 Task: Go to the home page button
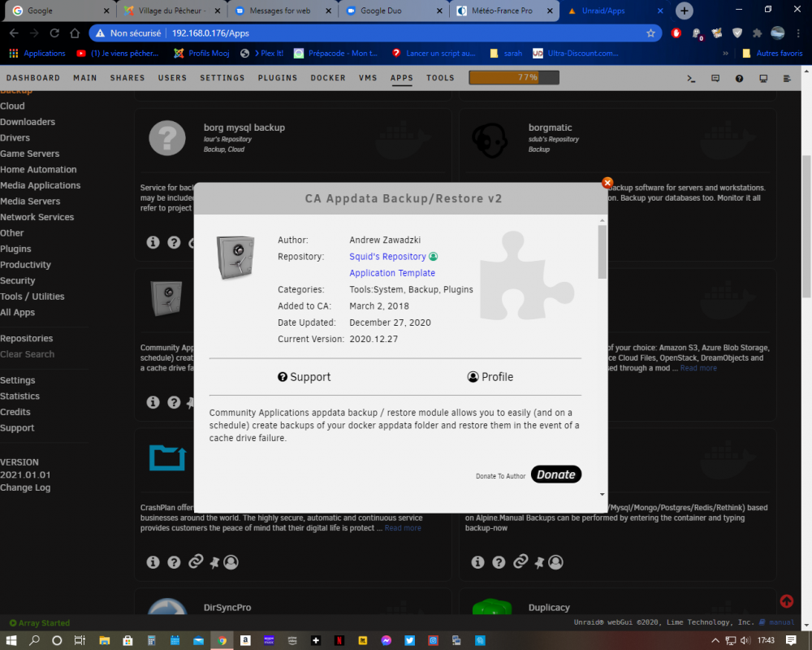pos(75,33)
